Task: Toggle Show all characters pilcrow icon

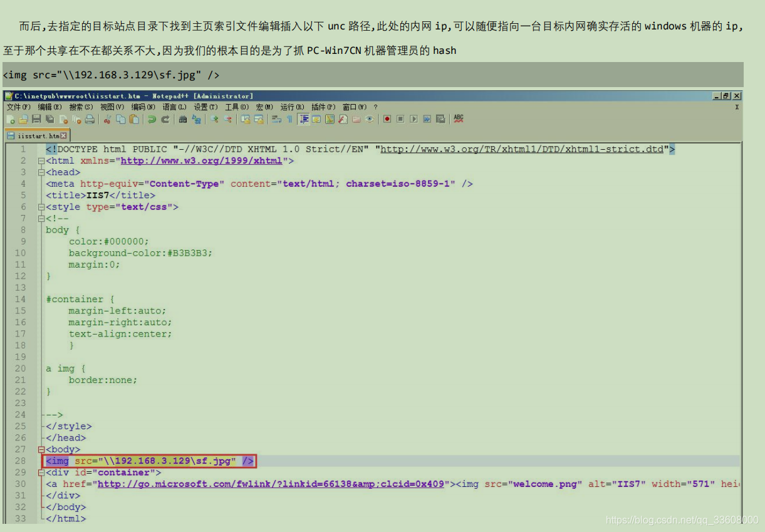Action: (x=289, y=119)
